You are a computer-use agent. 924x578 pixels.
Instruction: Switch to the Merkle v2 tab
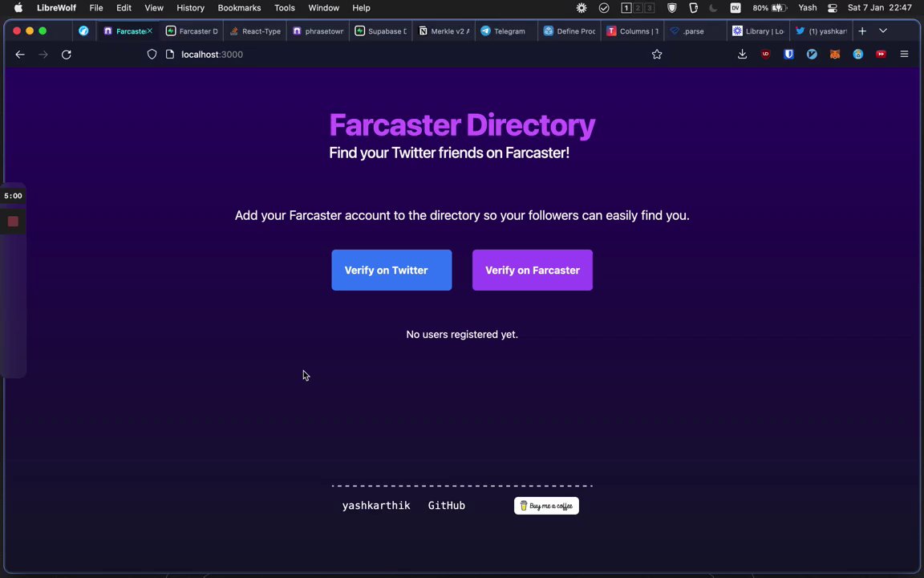coord(444,31)
